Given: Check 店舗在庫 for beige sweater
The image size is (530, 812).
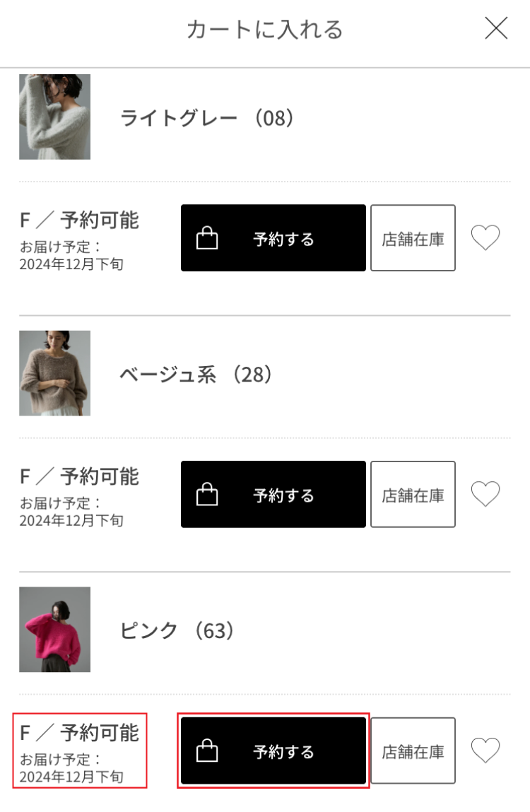Looking at the screenshot, I should click(413, 495).
